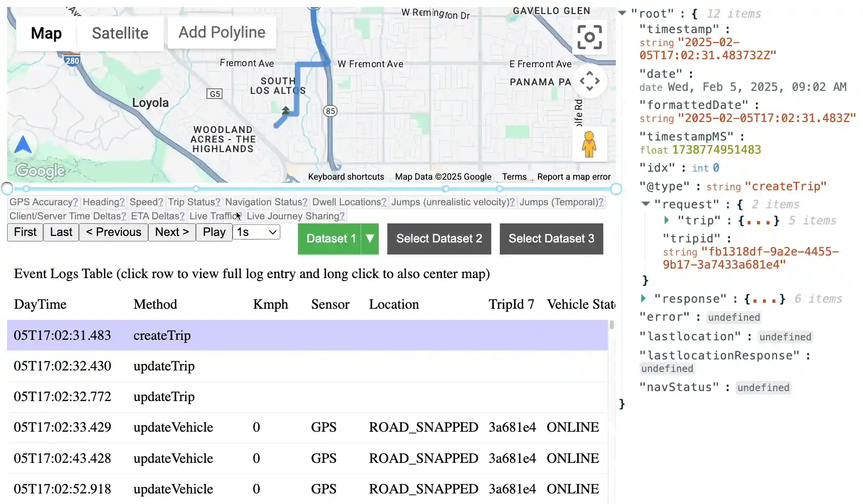Click the four-arrow pan control icon

(x=590, y=81)
